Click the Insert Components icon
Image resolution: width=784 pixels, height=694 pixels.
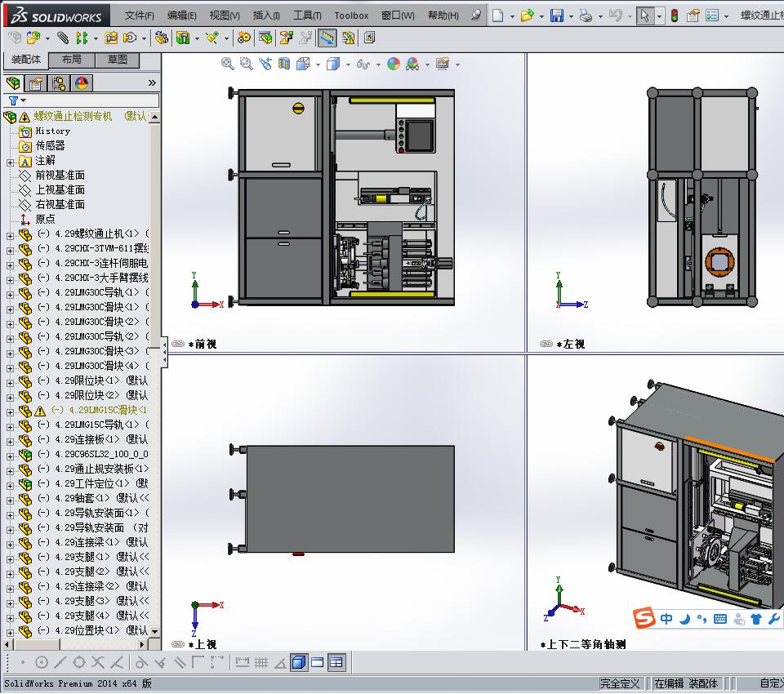pos(33,38)
